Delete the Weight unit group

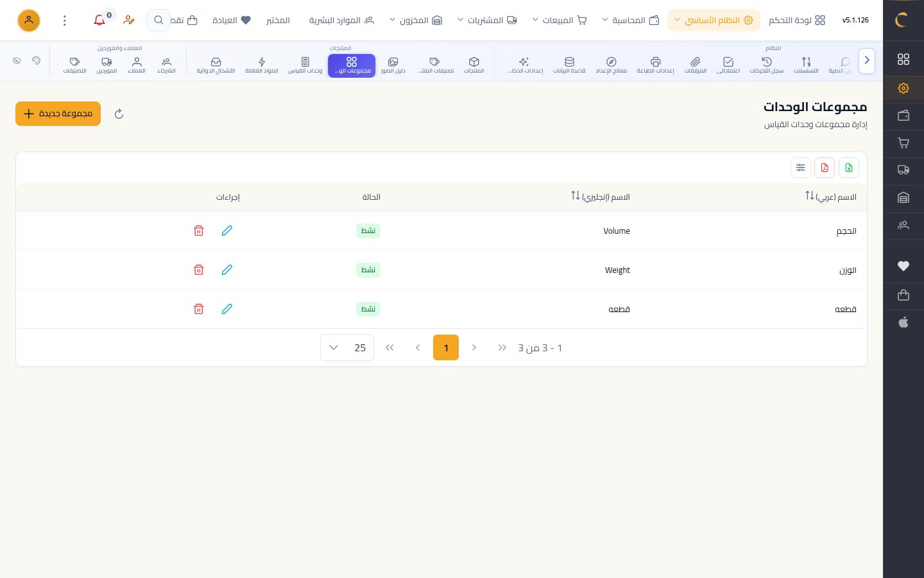point(199,270)
